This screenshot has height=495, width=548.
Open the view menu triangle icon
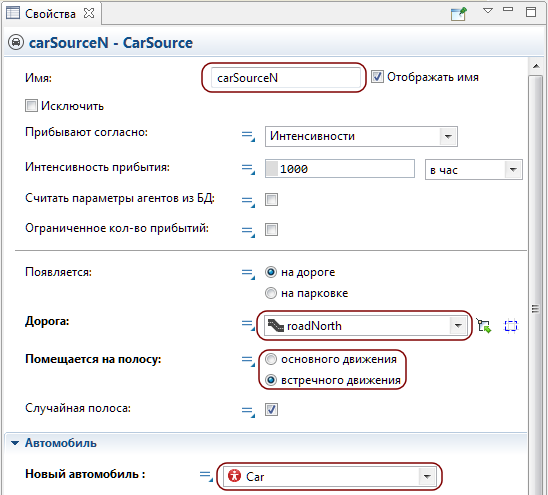pyautogui.click(x=488, y=10)
